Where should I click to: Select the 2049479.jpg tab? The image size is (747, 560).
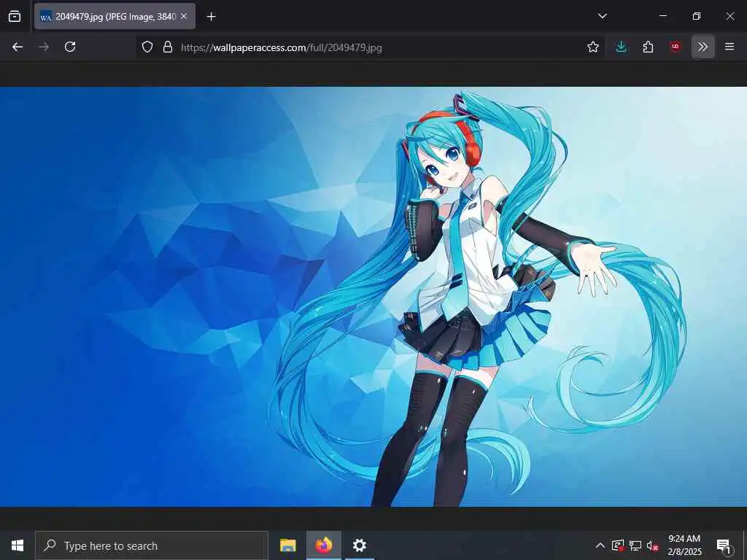point(115,17)
